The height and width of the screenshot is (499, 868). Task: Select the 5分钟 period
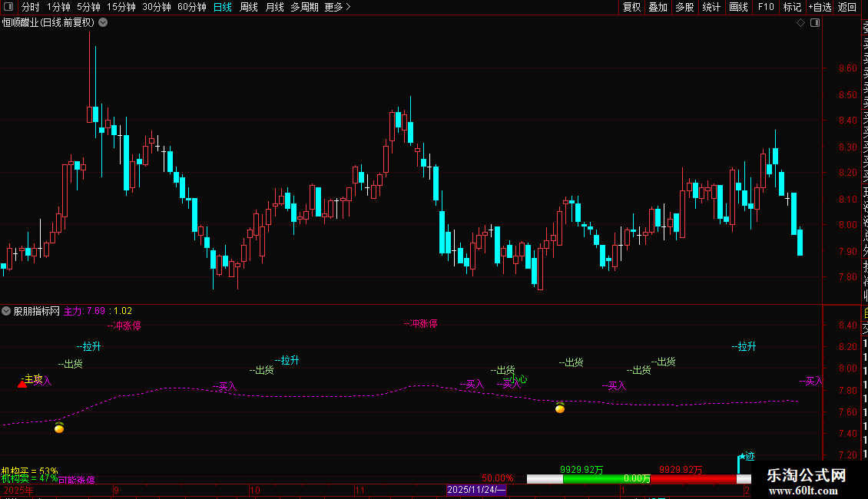pyautogui.click(x=88, y=7)
